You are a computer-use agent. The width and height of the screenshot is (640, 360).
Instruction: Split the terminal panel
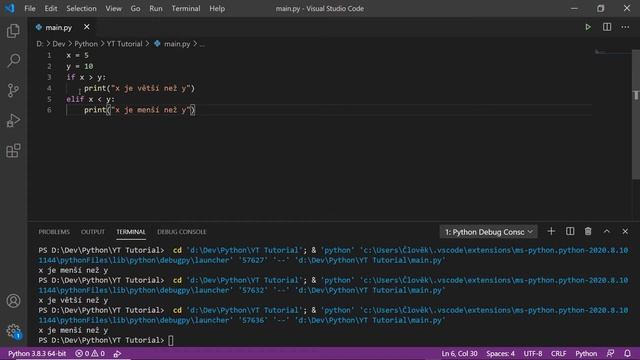click(x=570, y=231)
